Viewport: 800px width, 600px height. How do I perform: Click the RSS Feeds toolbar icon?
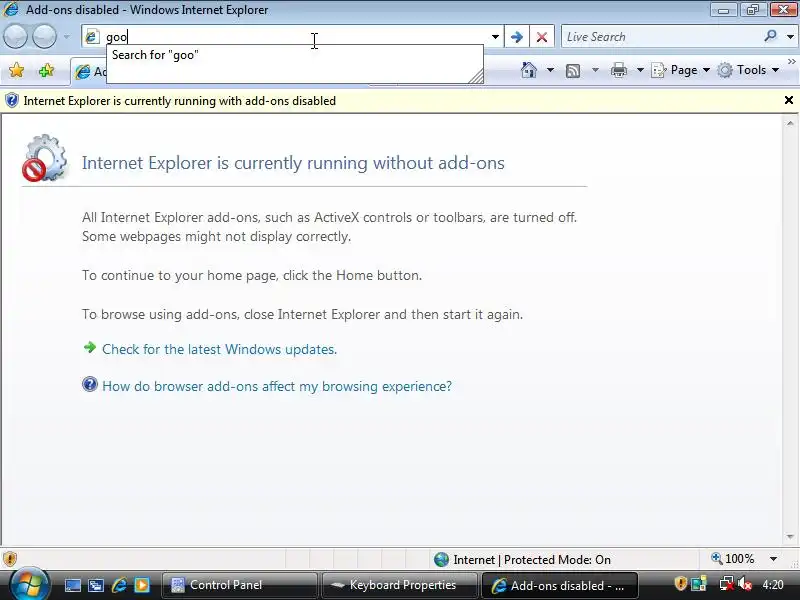[573, 70]
